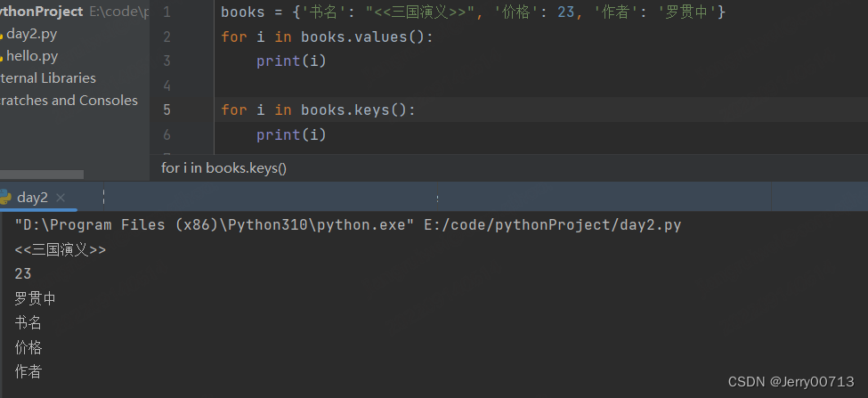Click 'for i in books.keys():' code line

point(319,110)
